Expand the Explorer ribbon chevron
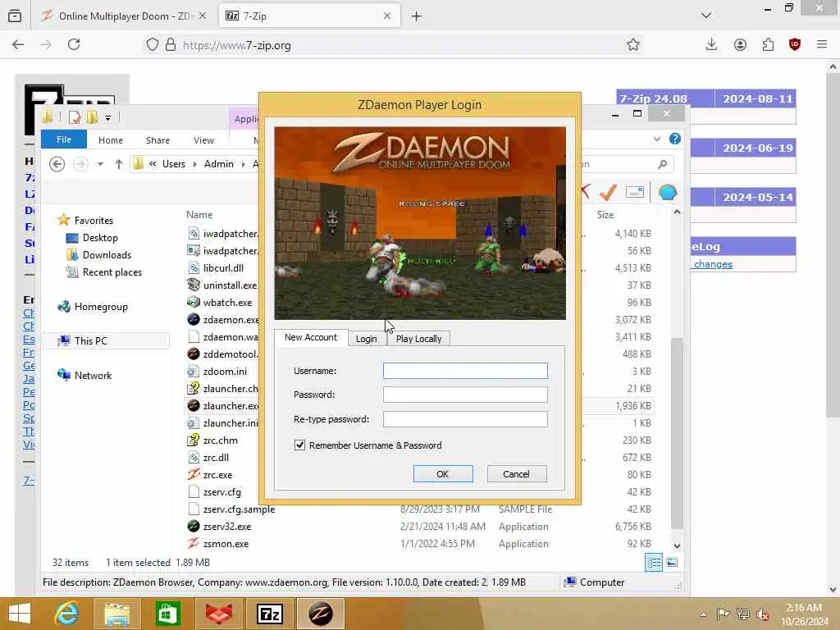The image size is (840, 630). pos(657,139)
